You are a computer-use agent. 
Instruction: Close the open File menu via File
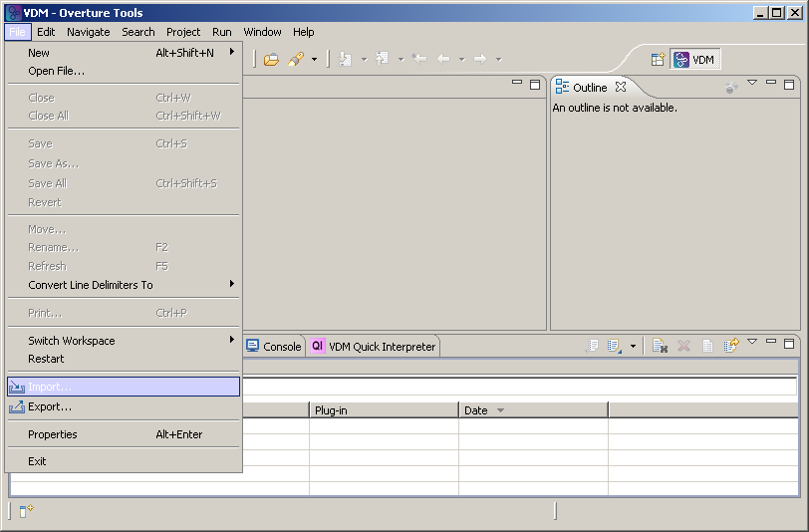tap(18, 32)
